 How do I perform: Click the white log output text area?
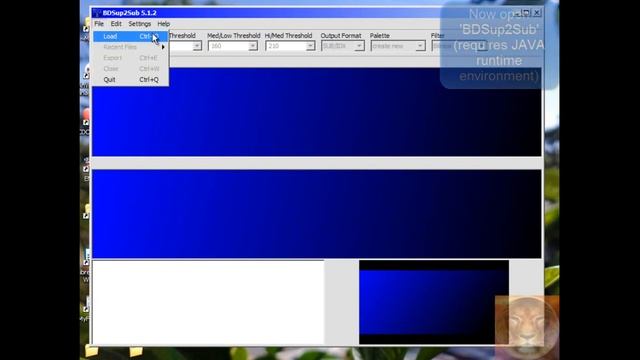pyautogui.click(x=208, y=302)
